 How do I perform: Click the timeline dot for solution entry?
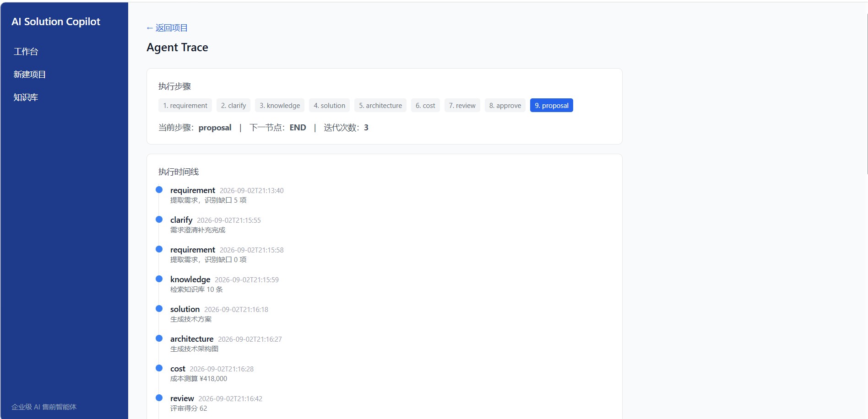click(x=159, y=309)
